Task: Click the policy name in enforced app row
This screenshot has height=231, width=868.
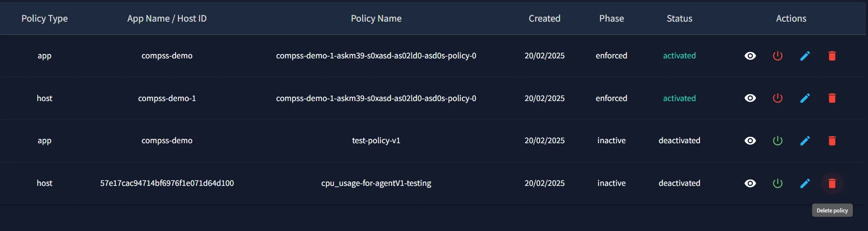Action: (x=376, y=56)
